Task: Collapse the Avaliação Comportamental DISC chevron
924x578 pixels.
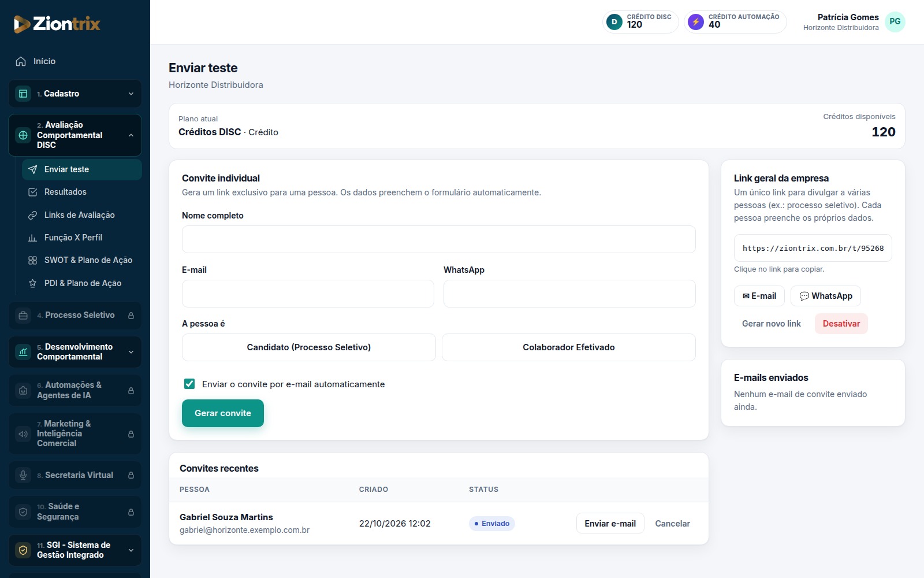Action: click(x=131, y=135)
